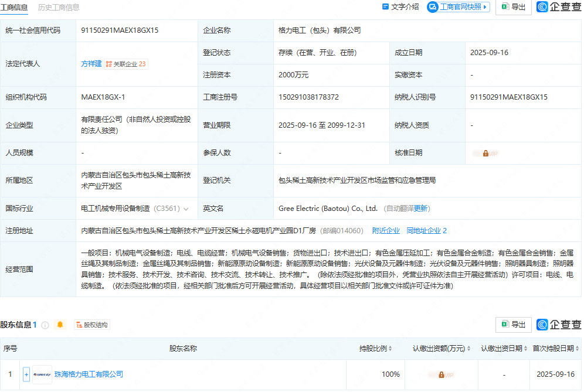Switch to the 历史工商信息 tab
The width and height of the screenshot is (584, 392).
(x=59, y=8)
